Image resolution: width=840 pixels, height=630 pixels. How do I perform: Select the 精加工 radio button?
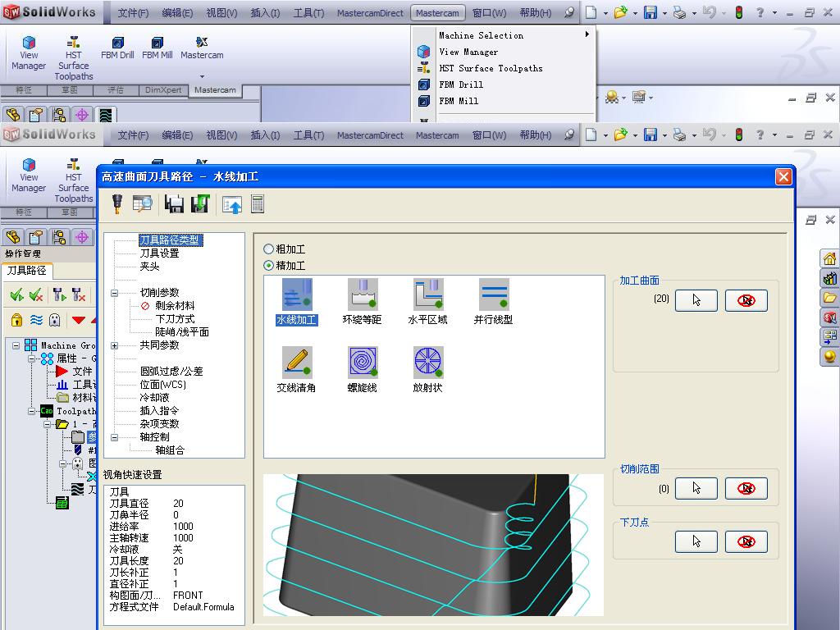click(x=268, y=265)
